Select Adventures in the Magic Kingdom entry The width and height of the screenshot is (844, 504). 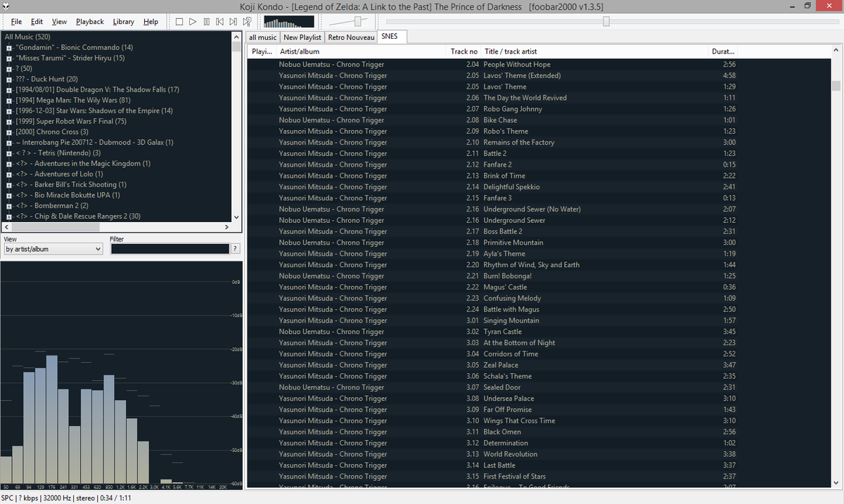[x=83, y=163]
